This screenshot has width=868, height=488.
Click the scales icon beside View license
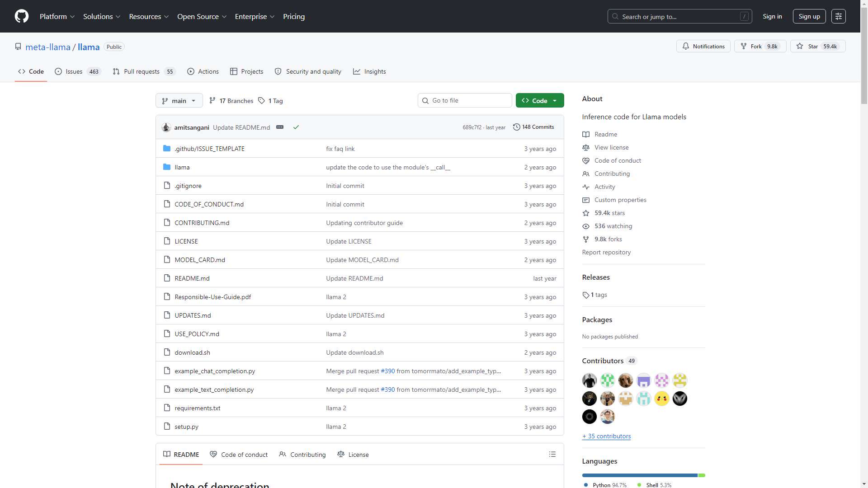point(586,148)
